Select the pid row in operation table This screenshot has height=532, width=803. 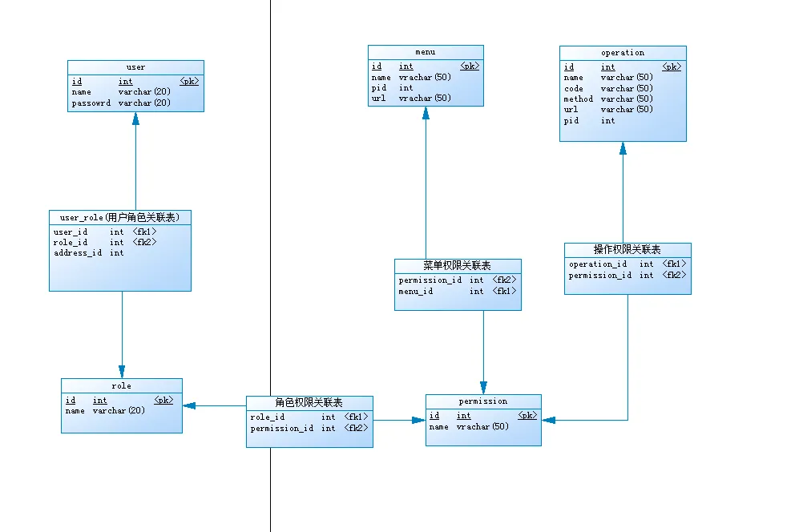point(590,121)
